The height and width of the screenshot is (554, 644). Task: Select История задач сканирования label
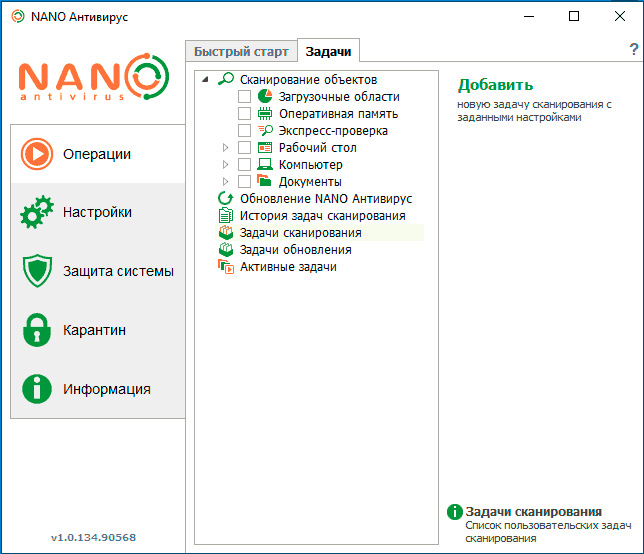(x=323, y=216)
